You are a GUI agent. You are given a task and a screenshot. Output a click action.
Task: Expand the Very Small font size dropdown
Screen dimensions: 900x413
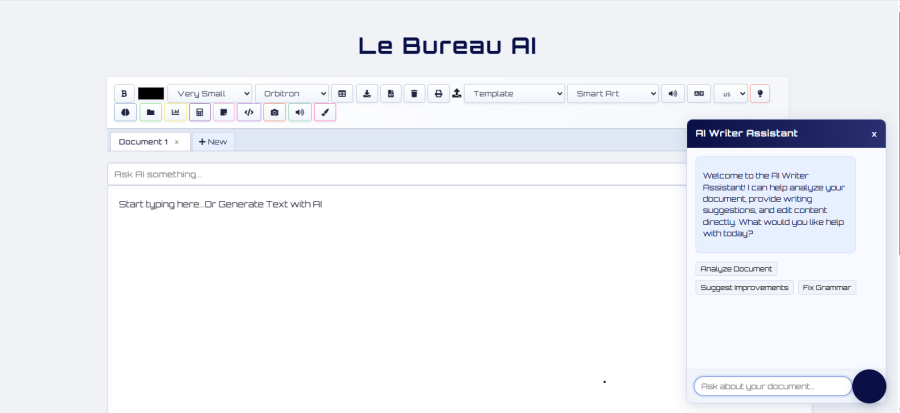[x=209, y=93]
